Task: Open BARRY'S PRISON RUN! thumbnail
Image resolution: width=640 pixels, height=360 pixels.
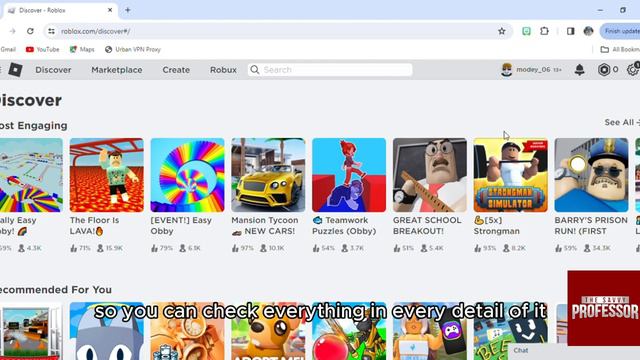Action: (591, 175)
